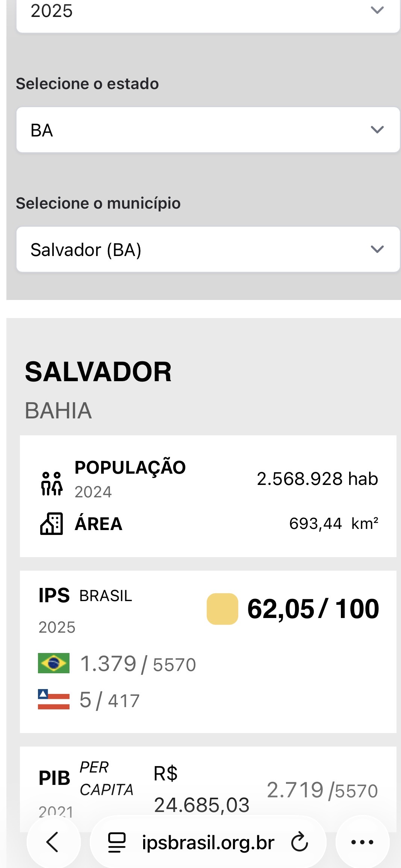Click the yellow IPS score color swatch
Image resolution: width=401 pixels, height=868 pixels.
tap(222, 609)
